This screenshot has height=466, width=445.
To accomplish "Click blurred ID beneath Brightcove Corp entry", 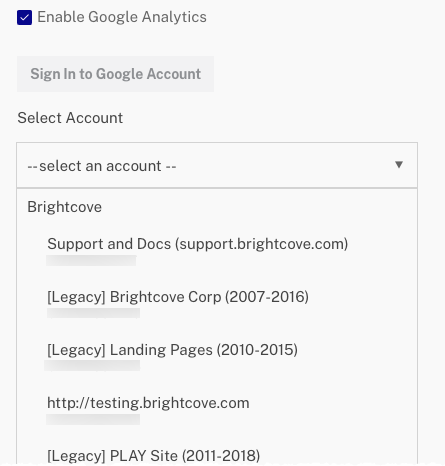I will pyautogui.click(x=93, y=313).
